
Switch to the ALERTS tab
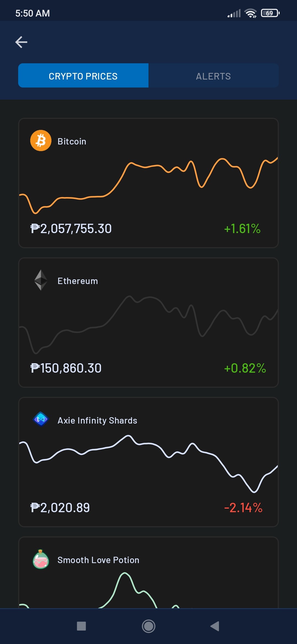coord(214,75)
